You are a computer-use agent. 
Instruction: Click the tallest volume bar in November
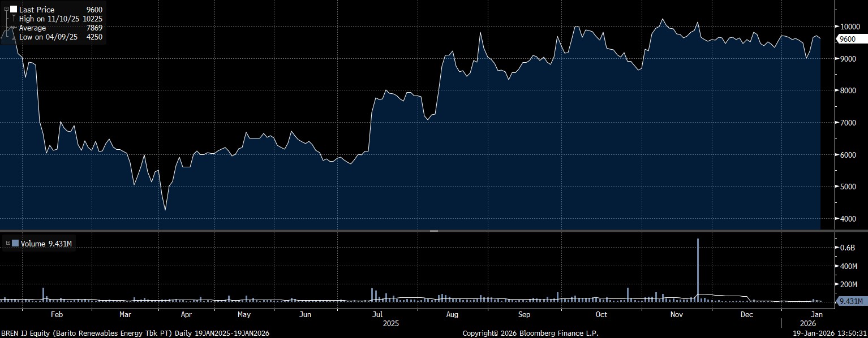(698, 270)
